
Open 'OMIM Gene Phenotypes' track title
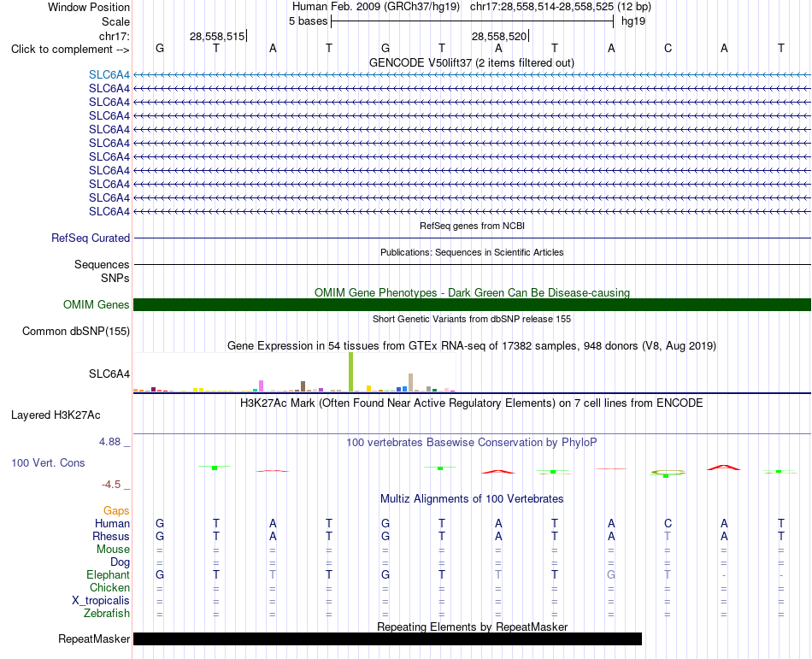pos(472,292)
